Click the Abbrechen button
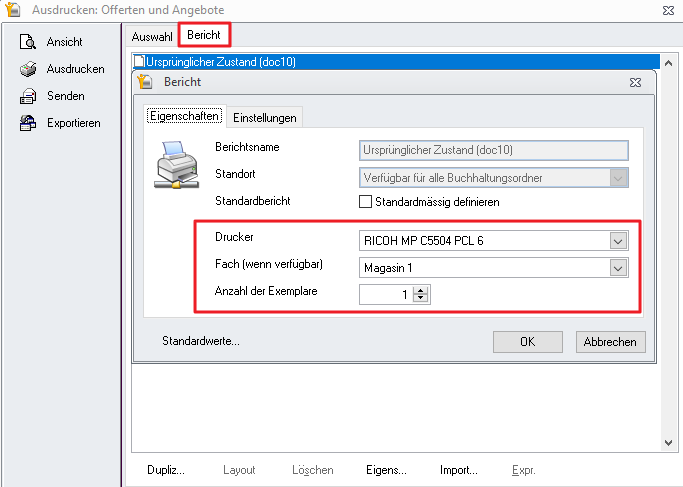Viewport: 683px width, 487px height. coord(610,341)
